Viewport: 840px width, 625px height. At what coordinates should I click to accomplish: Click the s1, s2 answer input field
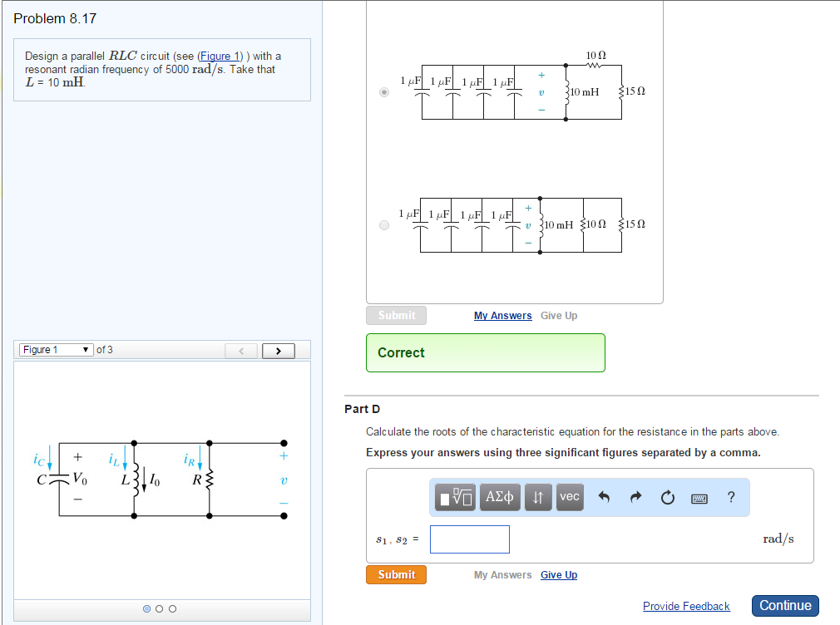(x=470, y=539)
